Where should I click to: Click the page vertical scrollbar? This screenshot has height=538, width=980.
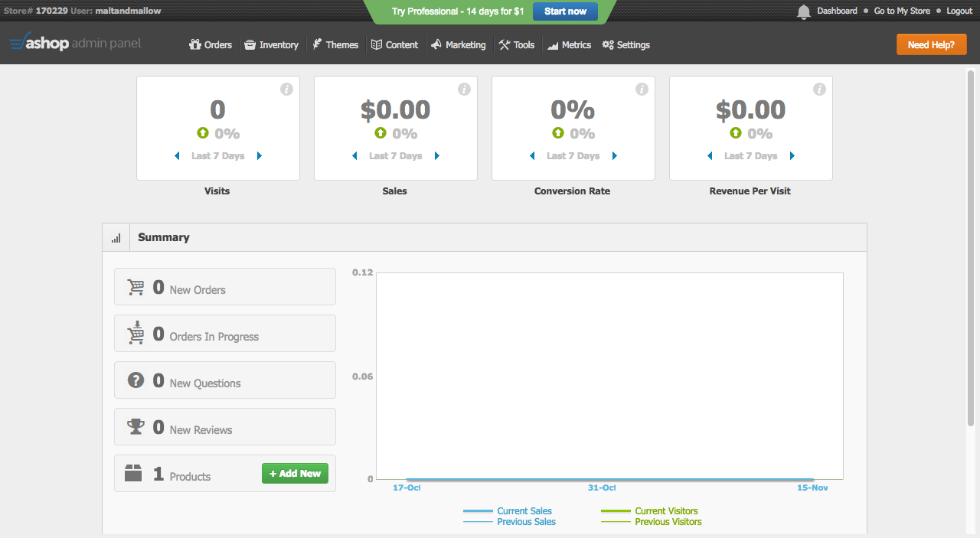pyautogui.click(x=971, y=249)
